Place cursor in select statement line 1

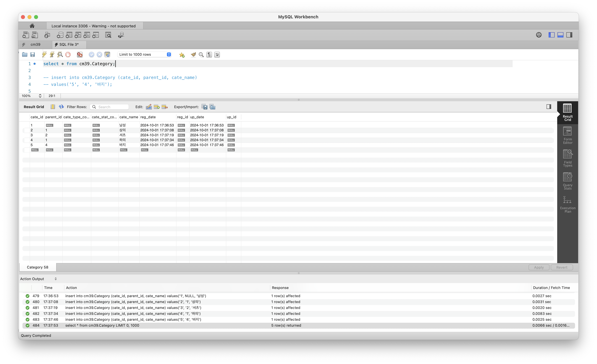79,64
